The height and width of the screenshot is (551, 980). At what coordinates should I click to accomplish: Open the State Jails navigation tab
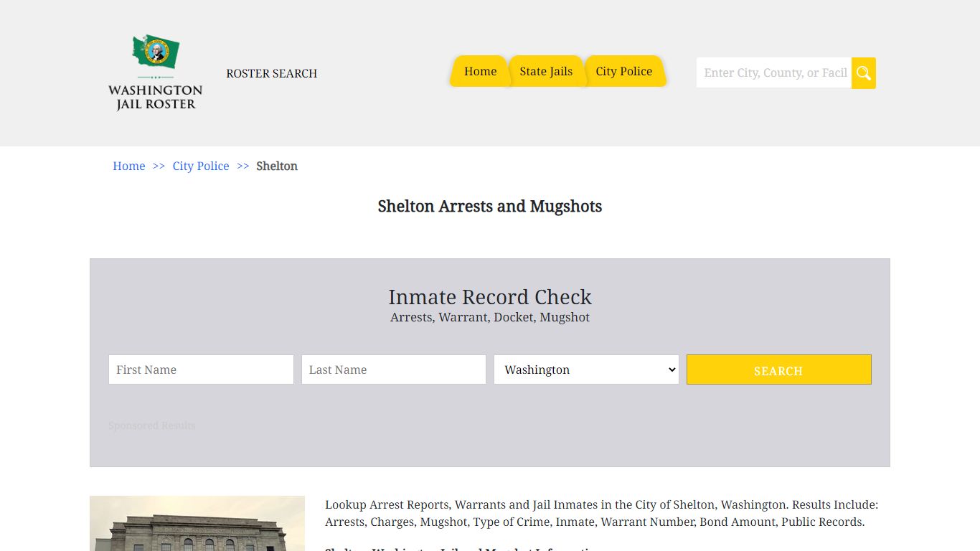(x=546, y=71)
